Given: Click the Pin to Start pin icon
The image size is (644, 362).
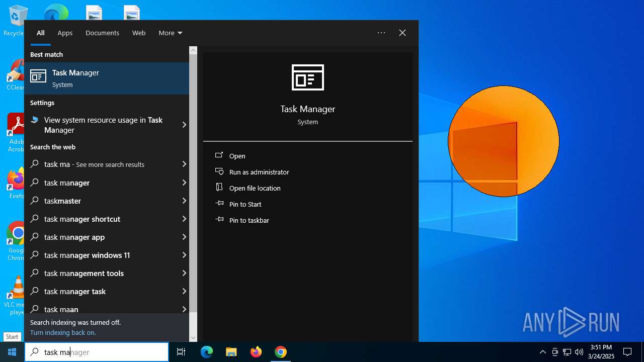Looking at the screenshot, I should 219,204.
